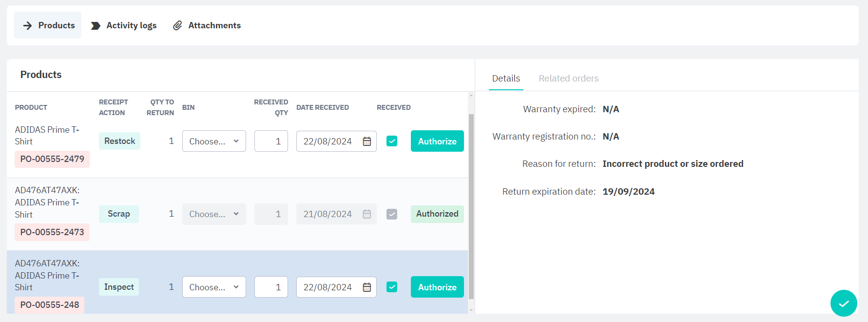Click the PO-00555-2479 order tag
This screenshot has width=868, height=322.
click(x=52, y=159)
